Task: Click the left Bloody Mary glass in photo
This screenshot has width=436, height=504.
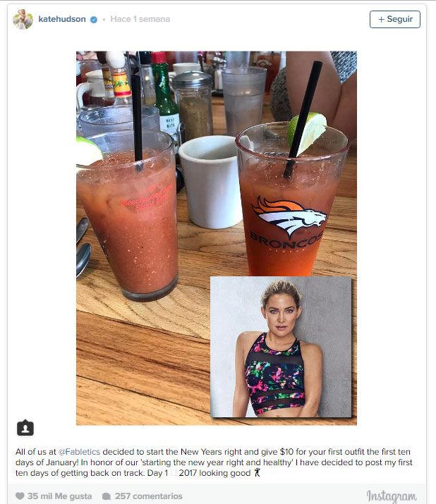Action: coord(128,216)
